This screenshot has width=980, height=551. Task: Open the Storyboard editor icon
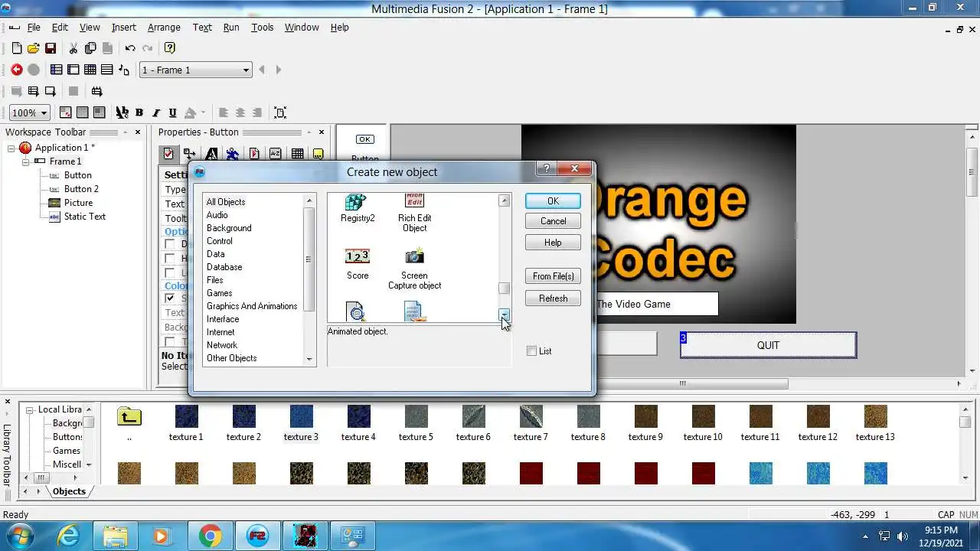coord(57,70)
